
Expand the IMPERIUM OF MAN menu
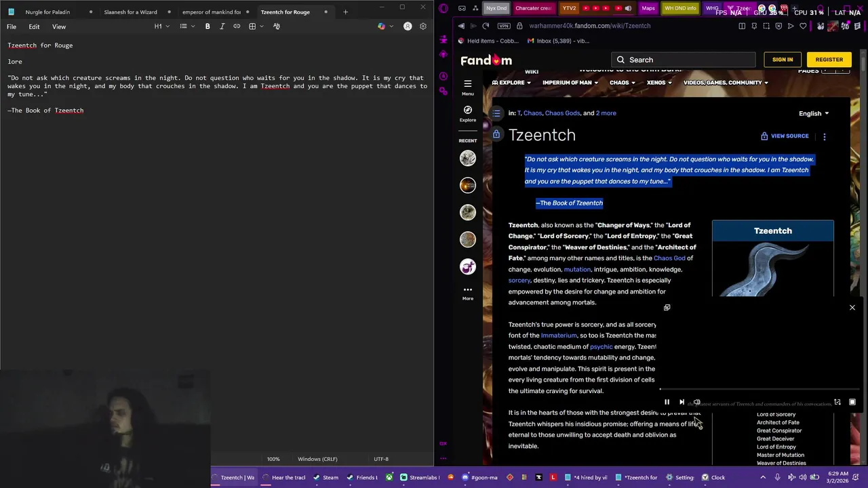(570, 83)
